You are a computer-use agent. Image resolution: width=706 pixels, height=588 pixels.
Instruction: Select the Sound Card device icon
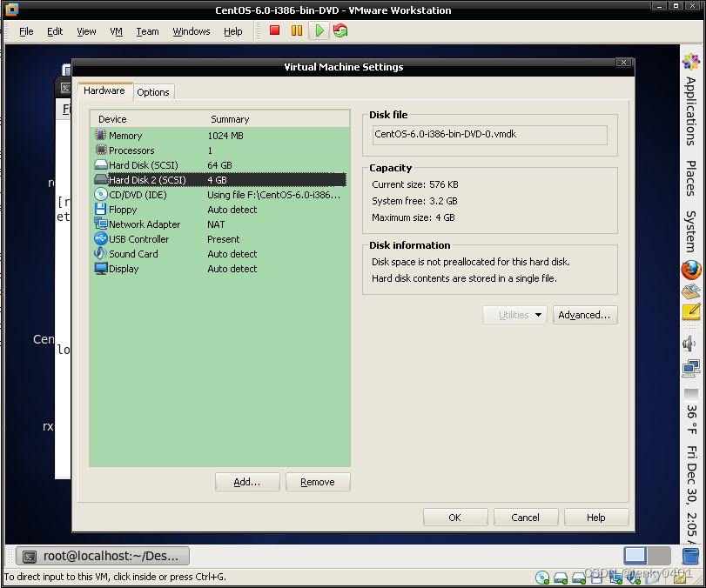pyautogui.click(x=100, y=253)
